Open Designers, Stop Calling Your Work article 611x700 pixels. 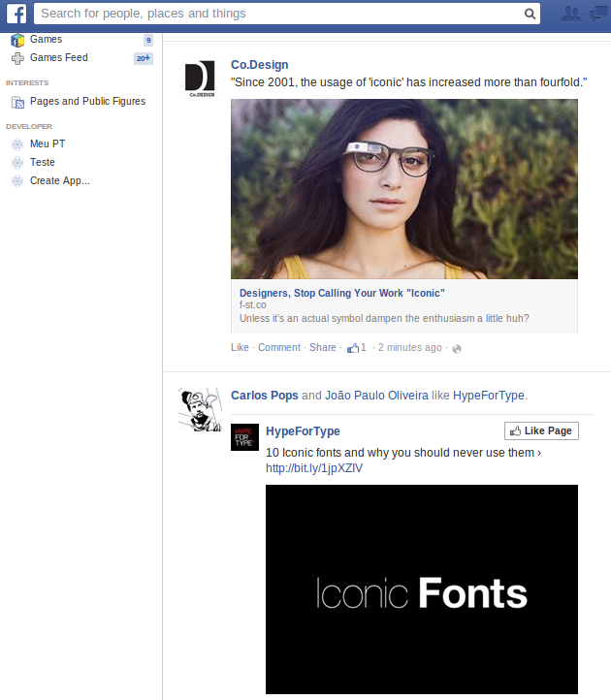(x=342, y=293)
